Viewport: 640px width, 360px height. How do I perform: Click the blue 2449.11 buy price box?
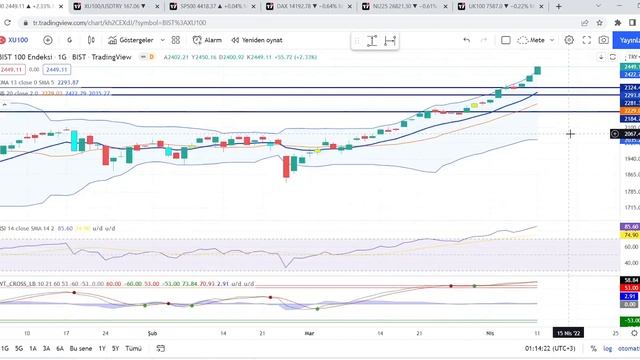[x=56, y=70]
